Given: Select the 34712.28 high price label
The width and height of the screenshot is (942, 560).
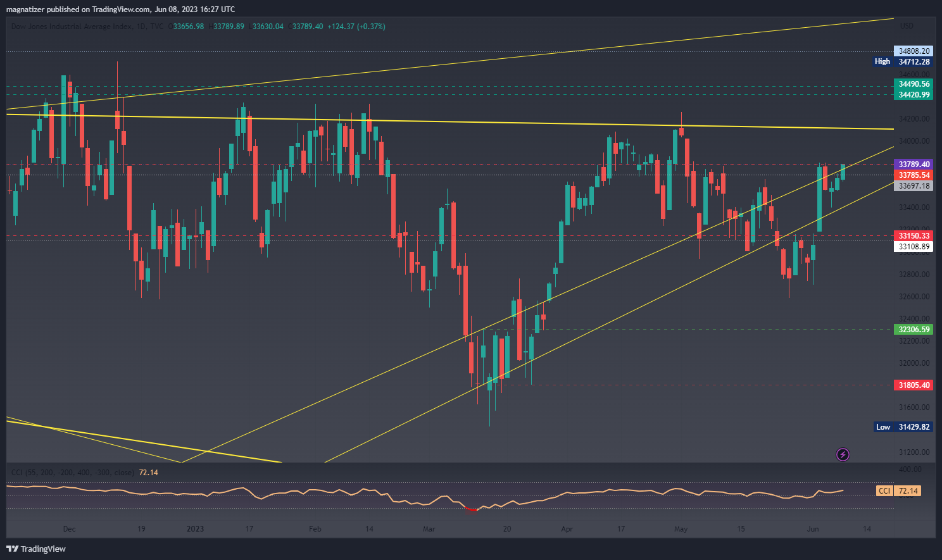Looking at the screenshot, I should point(914,62).
